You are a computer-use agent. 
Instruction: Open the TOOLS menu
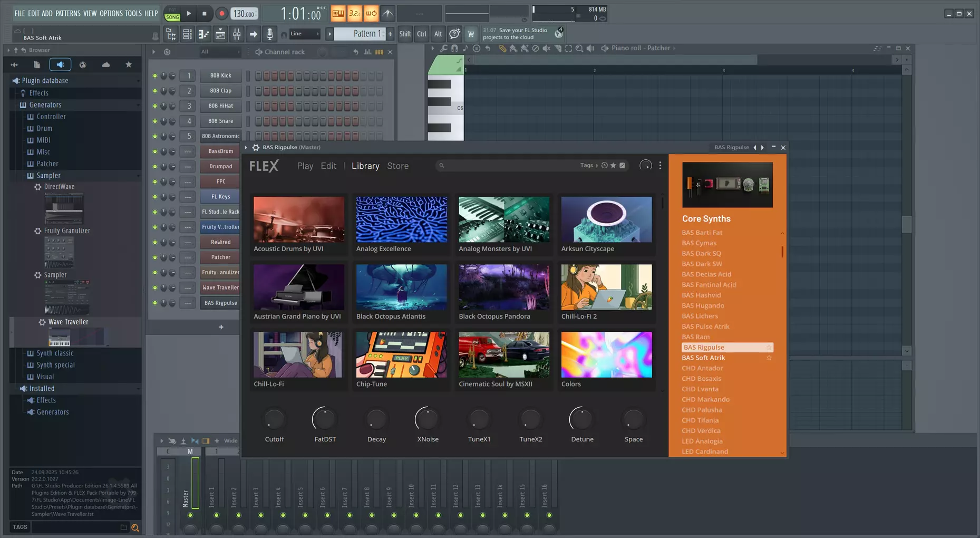[133, 13]
